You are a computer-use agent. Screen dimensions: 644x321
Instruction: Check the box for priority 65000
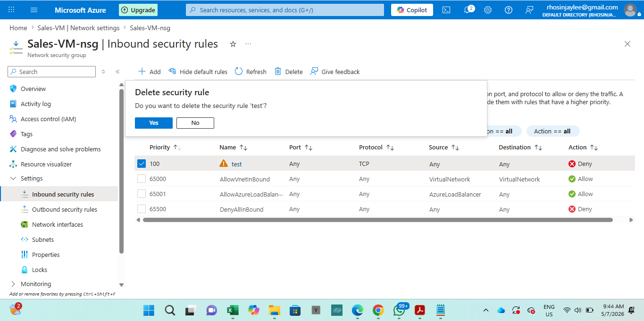pos(142,179)
